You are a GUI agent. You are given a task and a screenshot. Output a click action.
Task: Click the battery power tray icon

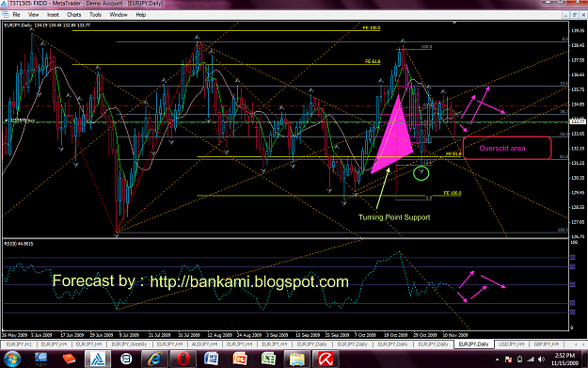pyautogui.click(x=519, y=360)
